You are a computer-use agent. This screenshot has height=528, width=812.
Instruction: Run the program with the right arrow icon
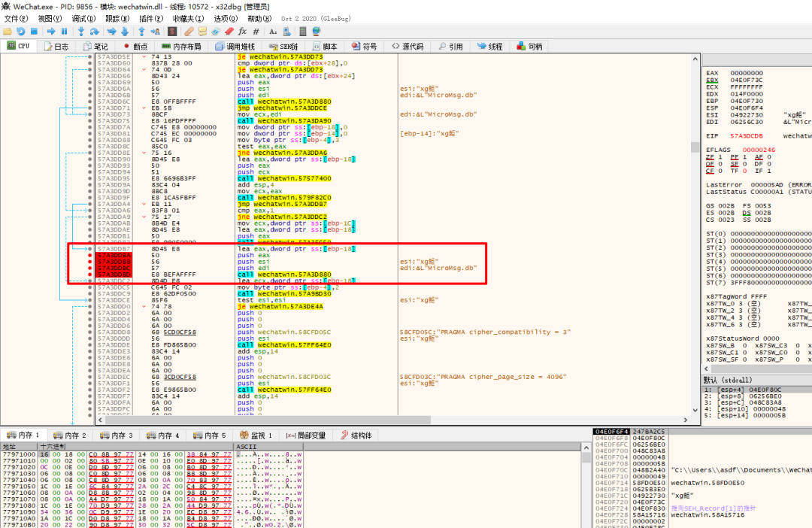[51, 32]
